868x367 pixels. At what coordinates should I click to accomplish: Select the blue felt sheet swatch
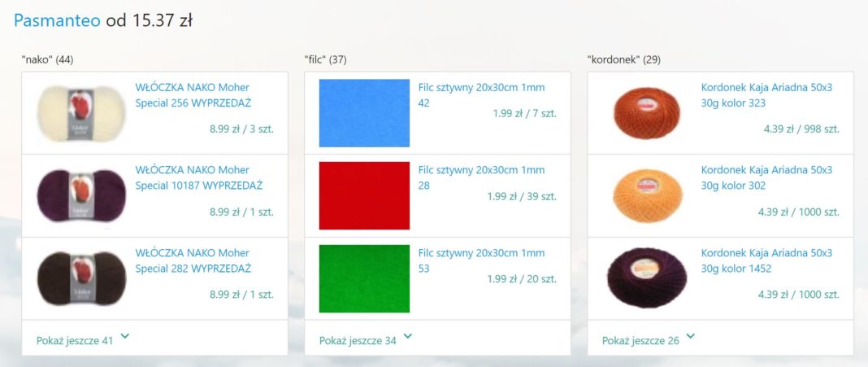[x=364, y=113]
